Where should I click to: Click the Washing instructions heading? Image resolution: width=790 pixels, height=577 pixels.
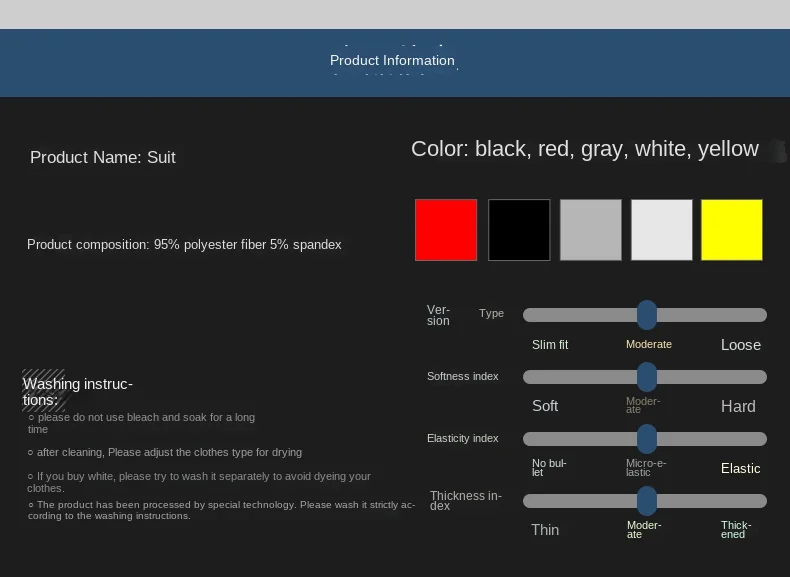click(78, 392)
